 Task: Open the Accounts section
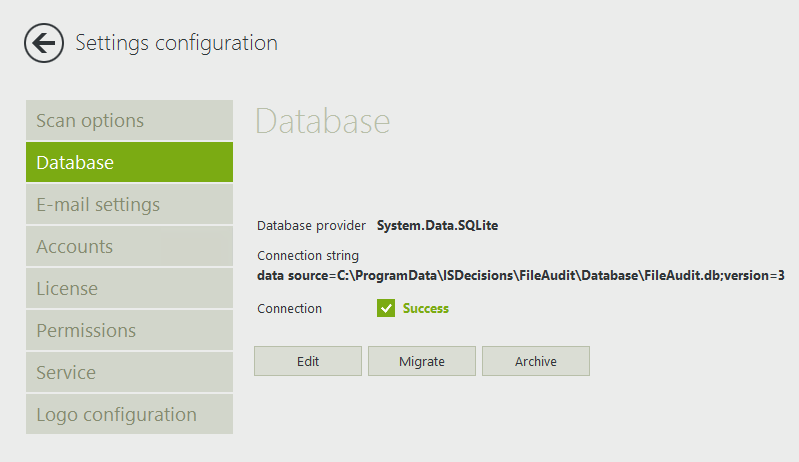129,246
